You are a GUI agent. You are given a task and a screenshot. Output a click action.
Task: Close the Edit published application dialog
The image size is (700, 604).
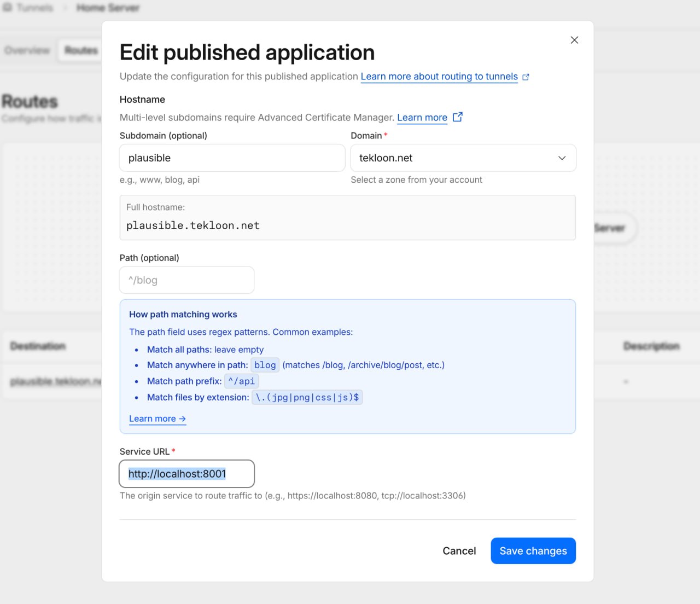(574, 40)
